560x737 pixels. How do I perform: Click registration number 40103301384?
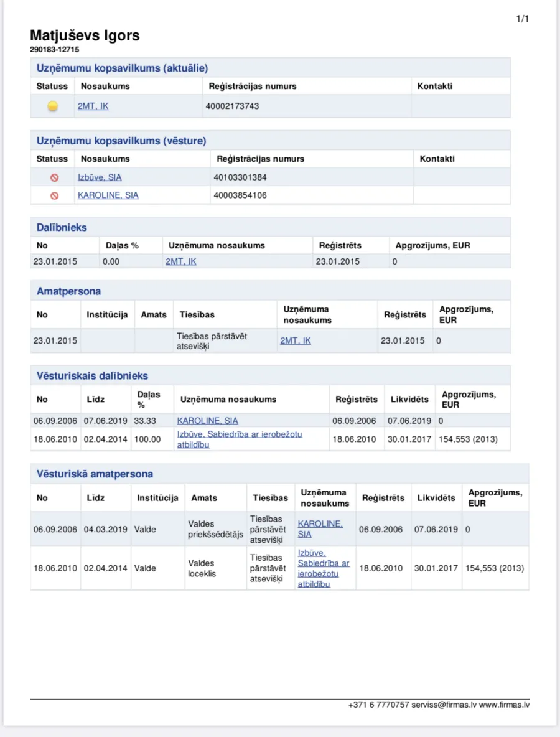pos(240,177)
